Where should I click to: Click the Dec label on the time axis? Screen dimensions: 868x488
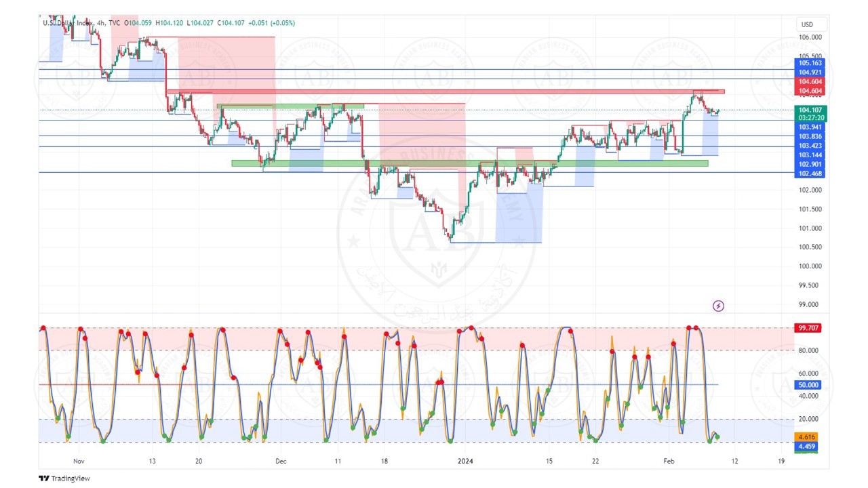(281, 462)
